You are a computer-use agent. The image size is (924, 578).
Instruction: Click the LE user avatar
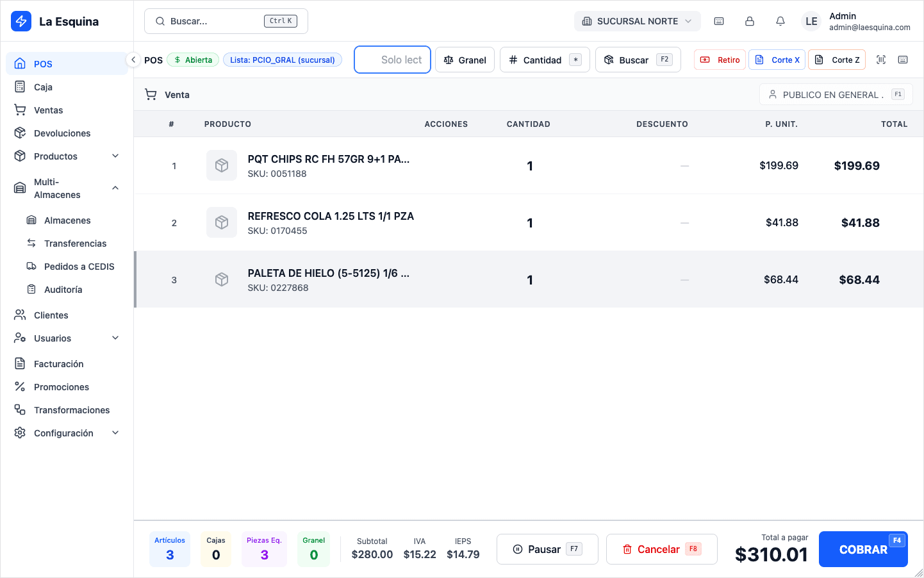pyautogui.click(x=811, y=21)
